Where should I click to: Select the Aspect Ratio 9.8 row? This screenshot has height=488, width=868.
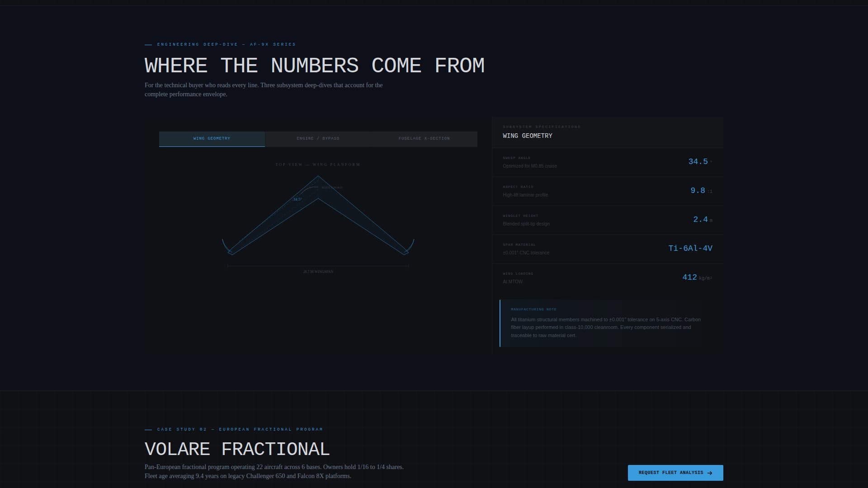[607, 191]
